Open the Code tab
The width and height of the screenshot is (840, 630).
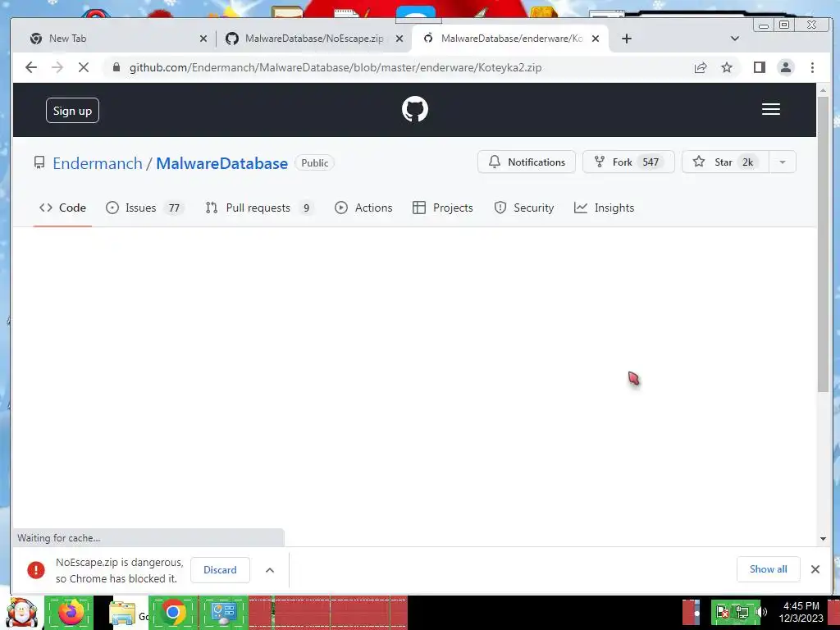(x=62, y=208)
